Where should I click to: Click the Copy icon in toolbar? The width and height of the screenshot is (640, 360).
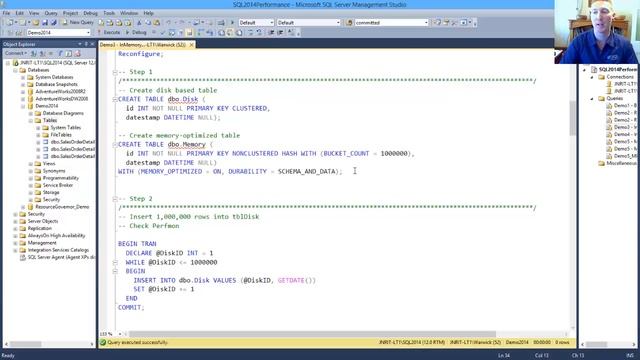[x=148, y=22]
